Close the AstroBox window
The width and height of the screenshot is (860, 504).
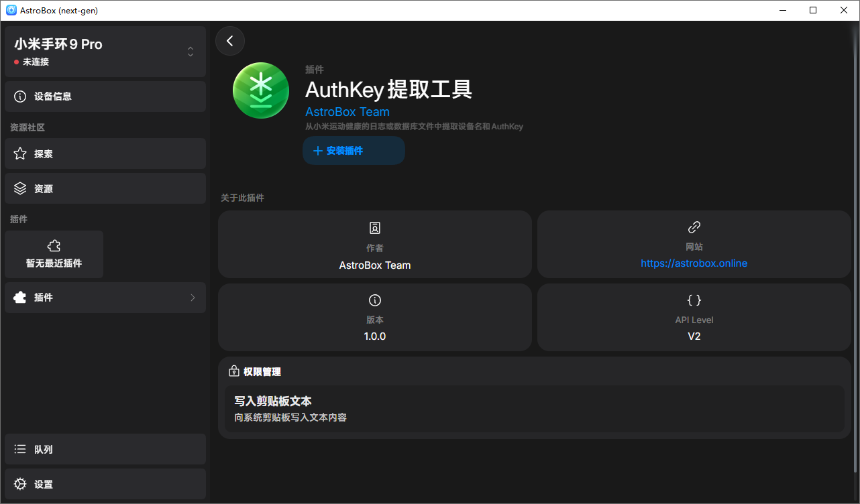844,10
